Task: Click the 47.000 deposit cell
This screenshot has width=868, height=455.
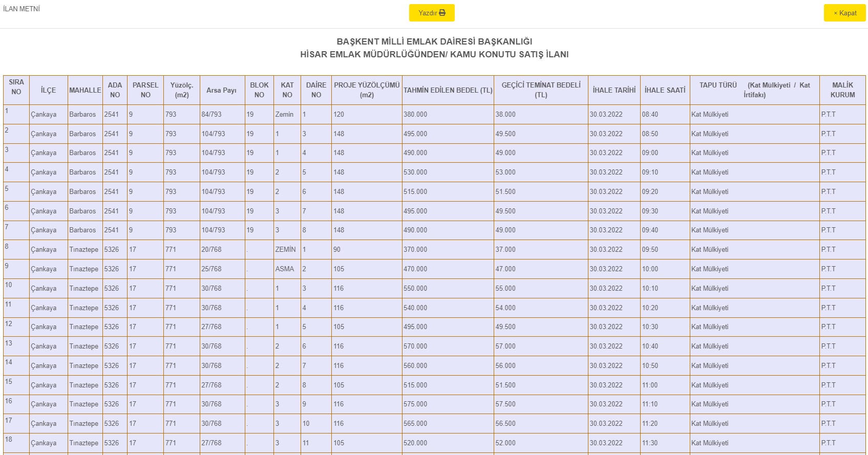Action: point(541,269)
